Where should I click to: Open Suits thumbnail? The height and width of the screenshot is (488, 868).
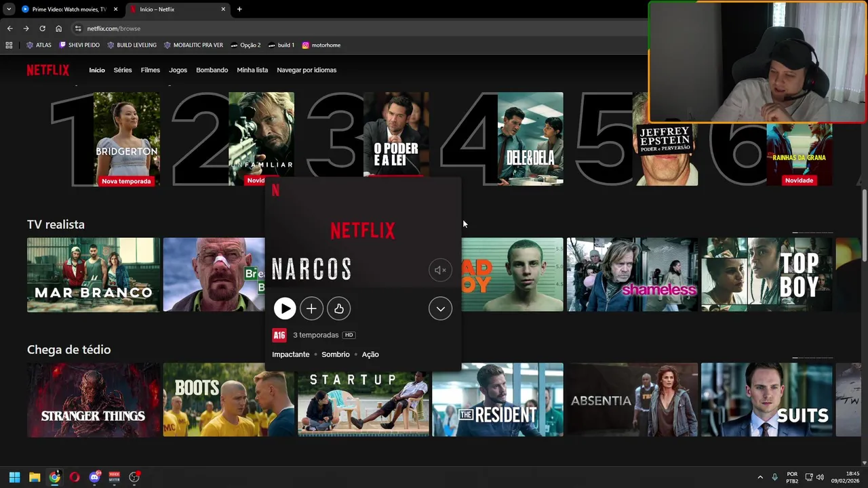point(767,400)
